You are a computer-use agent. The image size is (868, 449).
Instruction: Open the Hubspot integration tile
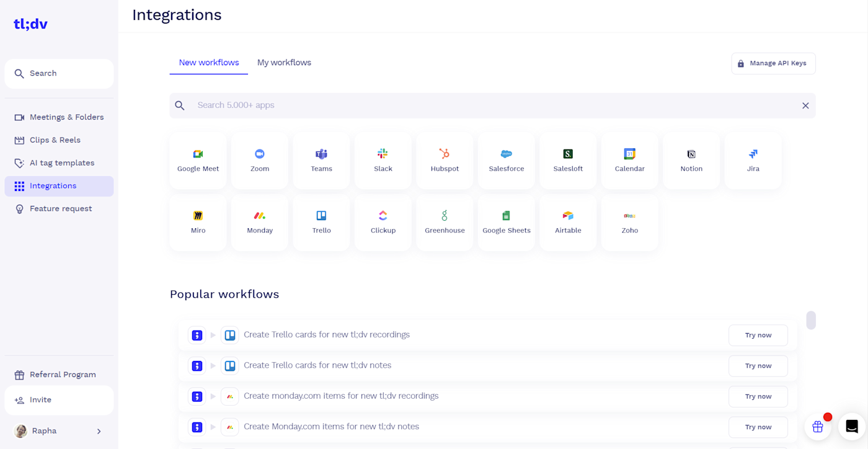pos(445,161)
